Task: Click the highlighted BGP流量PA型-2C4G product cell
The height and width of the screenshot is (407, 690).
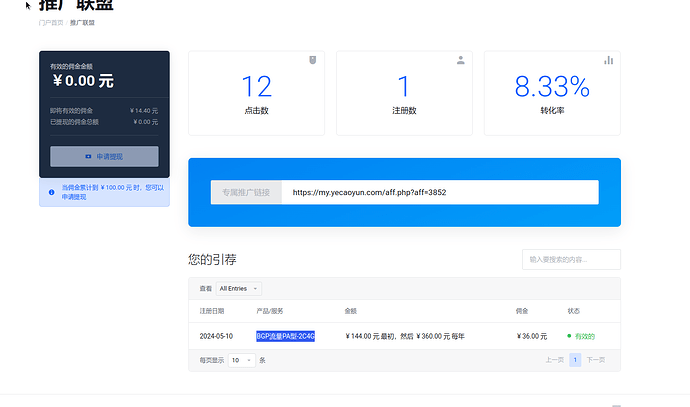Action: [x=286, y=336]
